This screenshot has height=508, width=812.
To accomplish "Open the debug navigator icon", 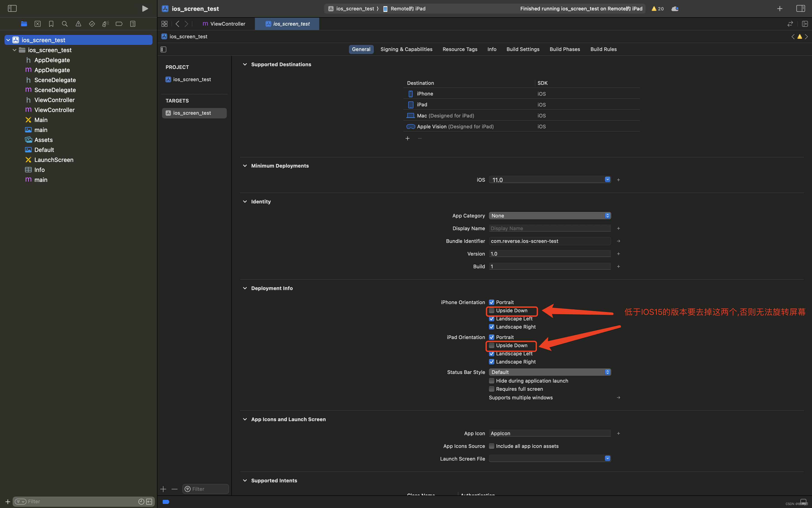I will (105, 24).
